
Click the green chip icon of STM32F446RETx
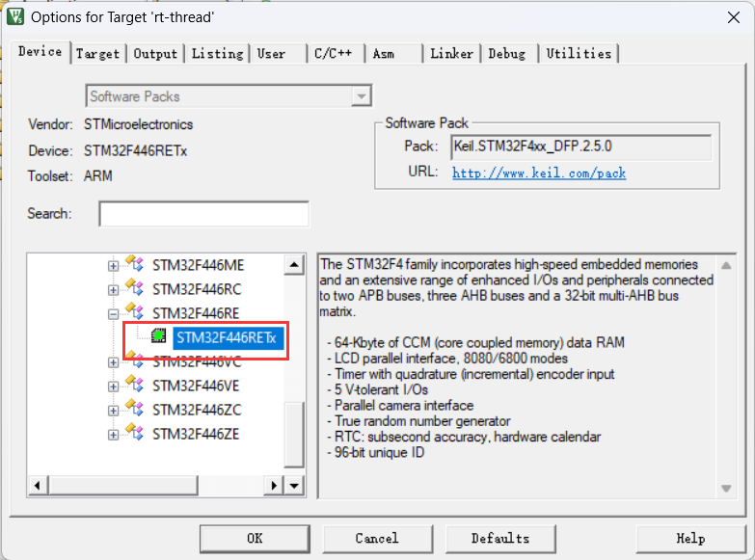[x=158, y=335]
